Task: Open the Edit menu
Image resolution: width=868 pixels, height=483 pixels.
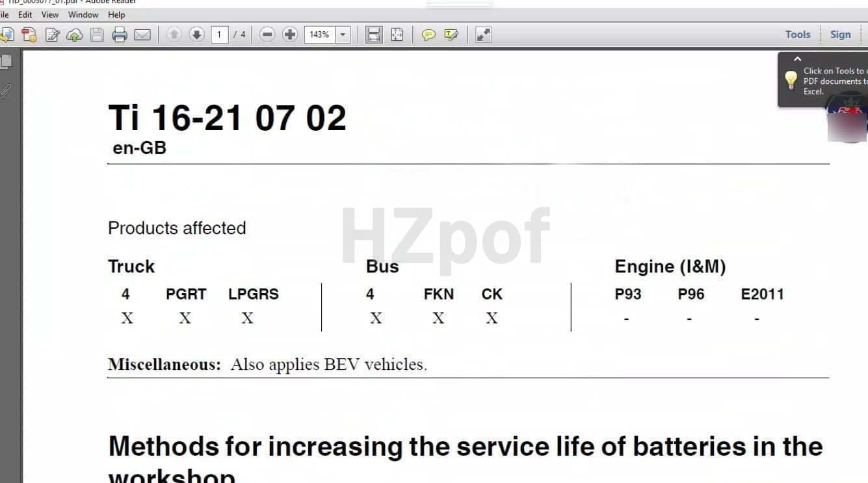Action: (x=25, y=14)
